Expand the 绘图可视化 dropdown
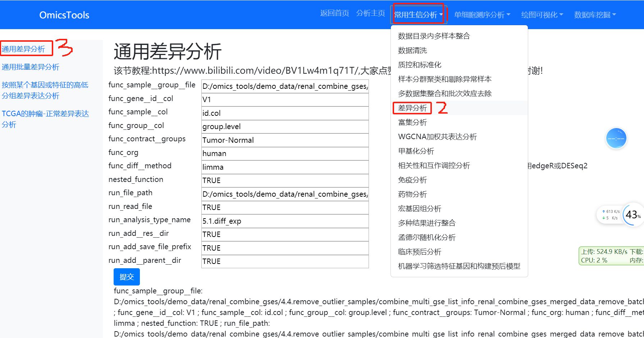This screenshot has width=644, height=338. click(542, 15)
